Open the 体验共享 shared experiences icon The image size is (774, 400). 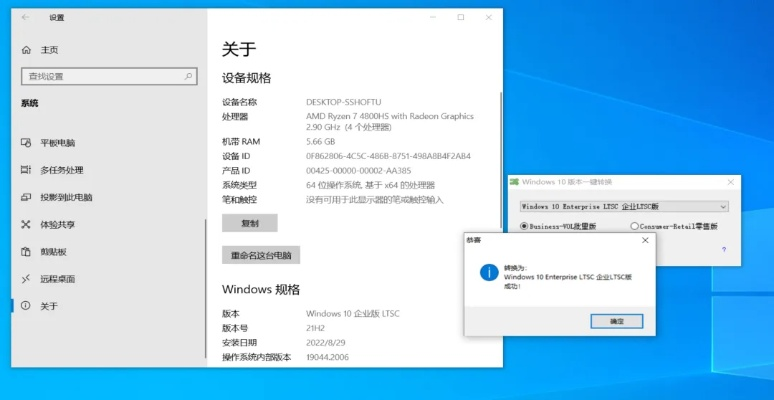26,225
